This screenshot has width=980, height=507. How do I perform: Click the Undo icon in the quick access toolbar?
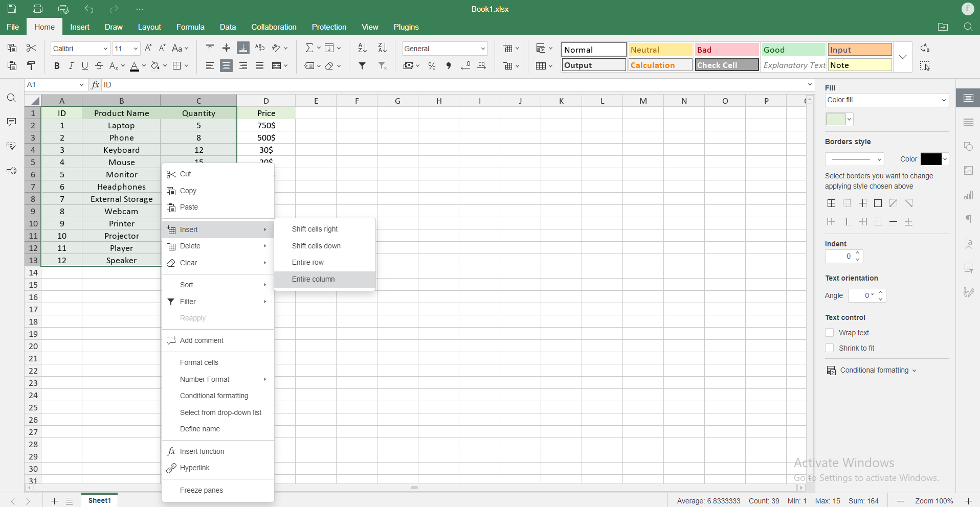click(x=88, y=9)
